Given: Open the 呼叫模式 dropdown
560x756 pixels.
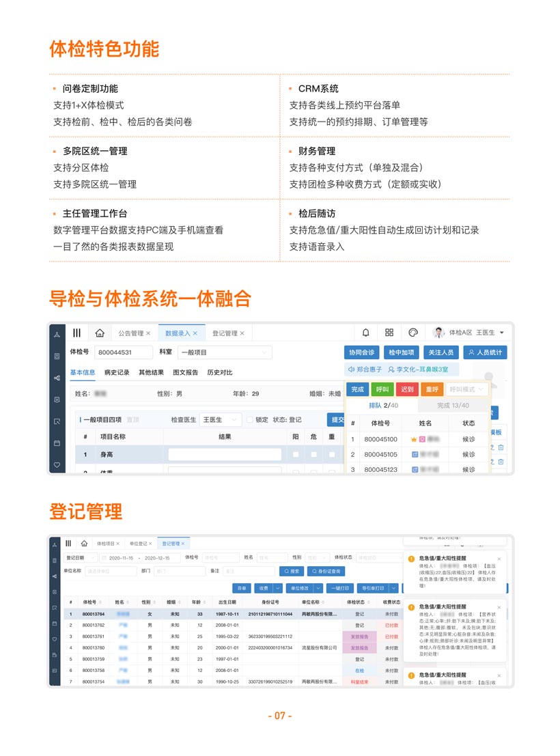Looking at the screenshot, I should point(467,389).
